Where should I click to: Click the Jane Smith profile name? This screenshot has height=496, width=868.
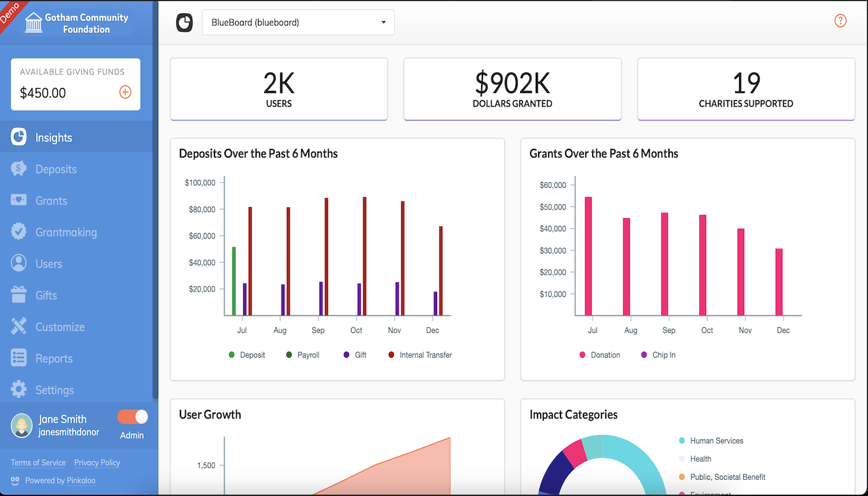click(63, 419)
